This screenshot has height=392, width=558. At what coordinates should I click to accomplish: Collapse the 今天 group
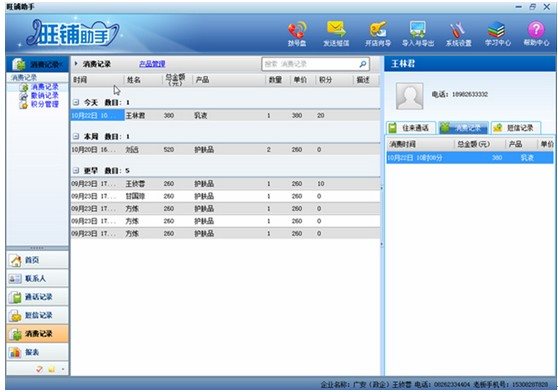(x=76, y=102)
